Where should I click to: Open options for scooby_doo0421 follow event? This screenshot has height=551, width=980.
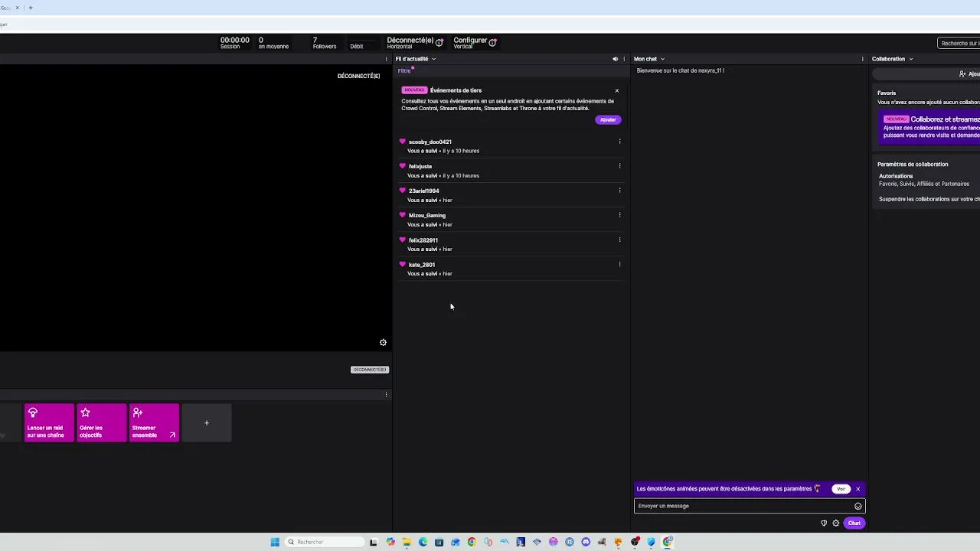coord(619,142)
